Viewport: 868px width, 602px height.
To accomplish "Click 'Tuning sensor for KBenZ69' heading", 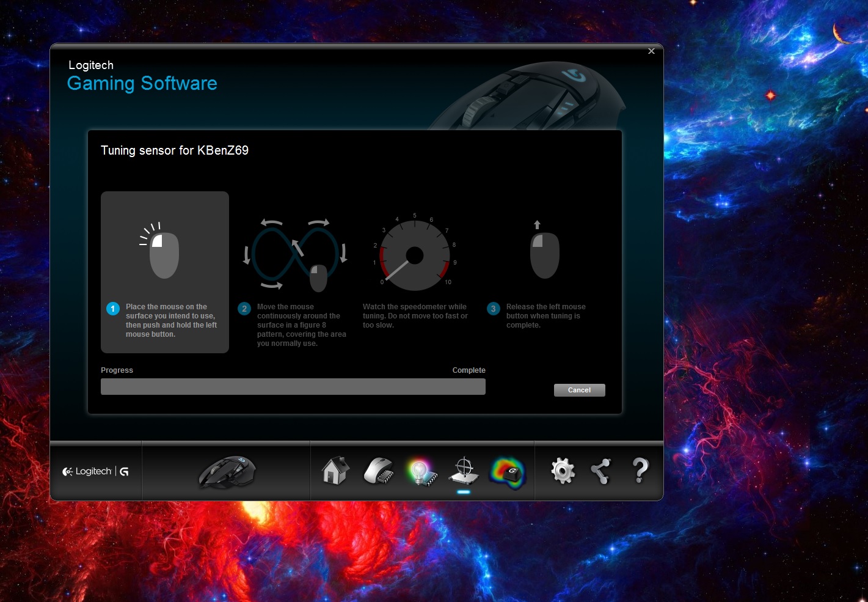I will (175, 150).
